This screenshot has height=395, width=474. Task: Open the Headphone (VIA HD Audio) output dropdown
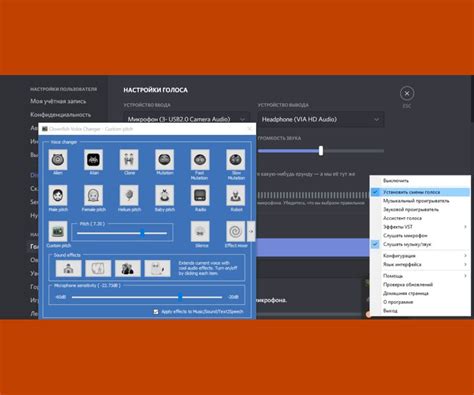pyautogui.click(x=321, y=119)
